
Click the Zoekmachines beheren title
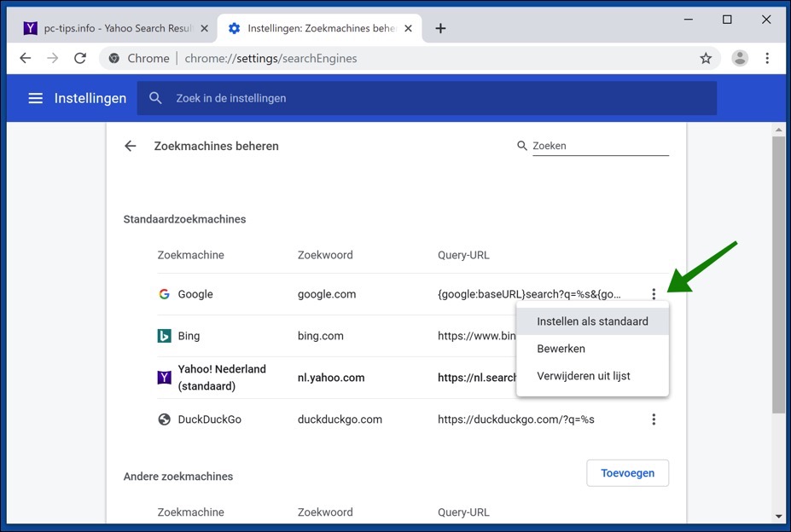point(217,147)
